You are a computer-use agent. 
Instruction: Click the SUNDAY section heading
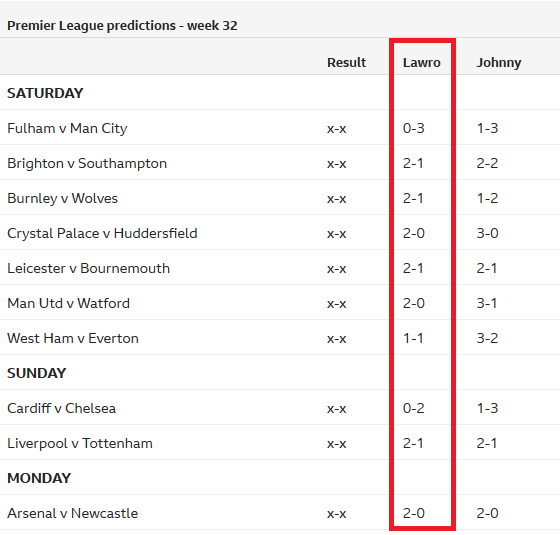point(36,373)
